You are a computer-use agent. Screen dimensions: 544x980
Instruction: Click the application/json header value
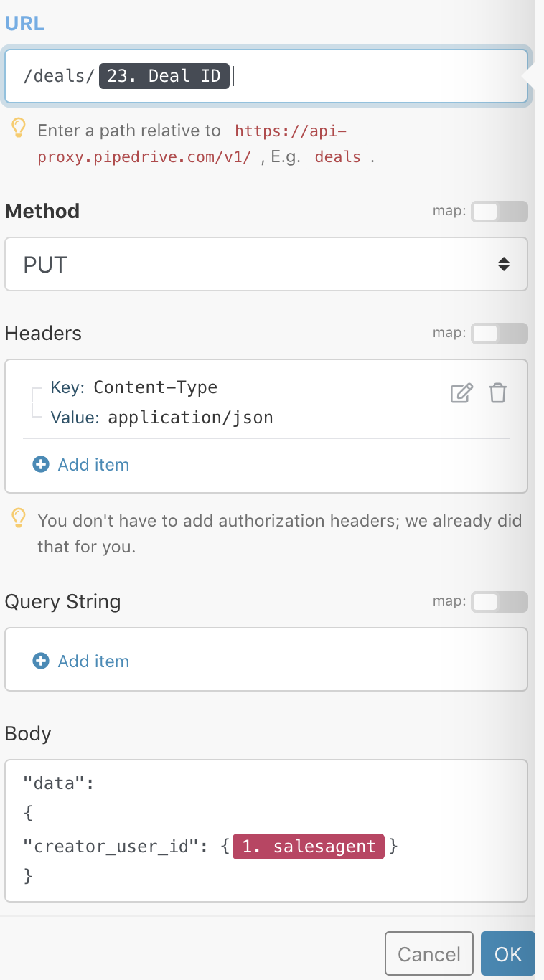[190, 418]
